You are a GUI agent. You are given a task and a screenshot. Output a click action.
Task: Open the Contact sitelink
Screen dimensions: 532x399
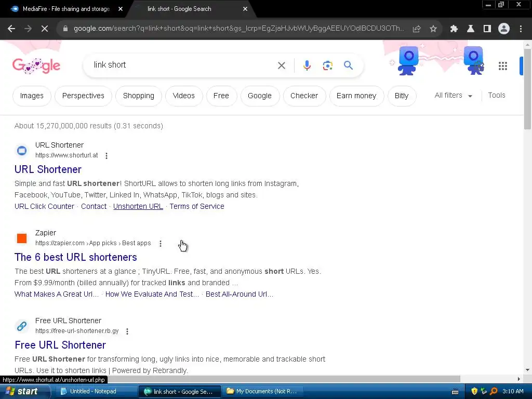coord(94,206)
